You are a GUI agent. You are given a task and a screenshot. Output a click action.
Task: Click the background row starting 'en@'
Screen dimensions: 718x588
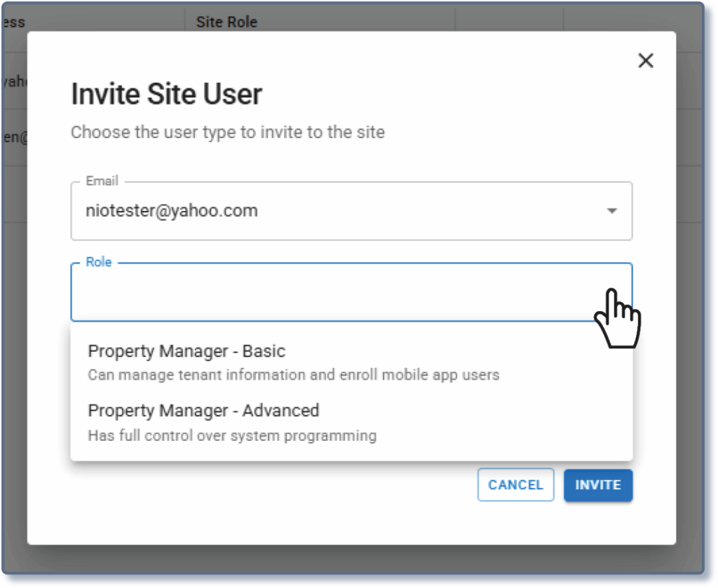pyautogui.click(x=13, y=138)
